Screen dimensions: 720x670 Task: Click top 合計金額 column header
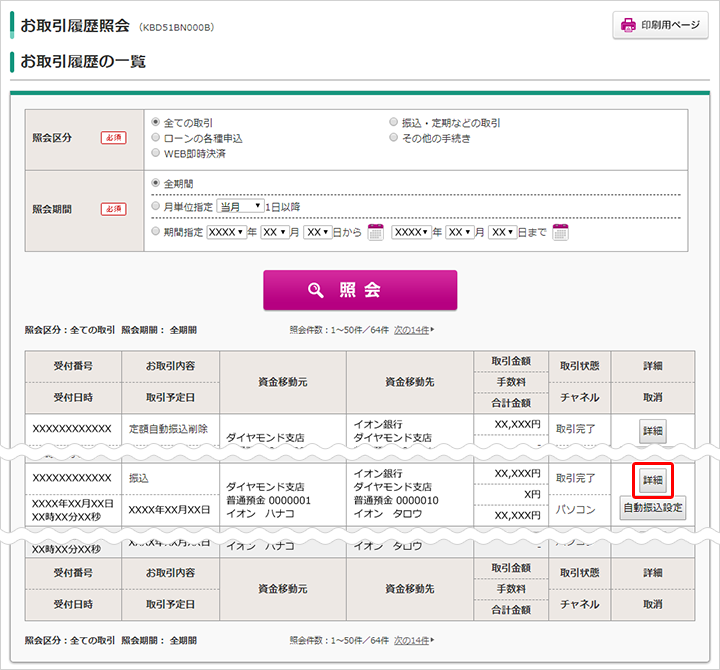tap(511, 403)
